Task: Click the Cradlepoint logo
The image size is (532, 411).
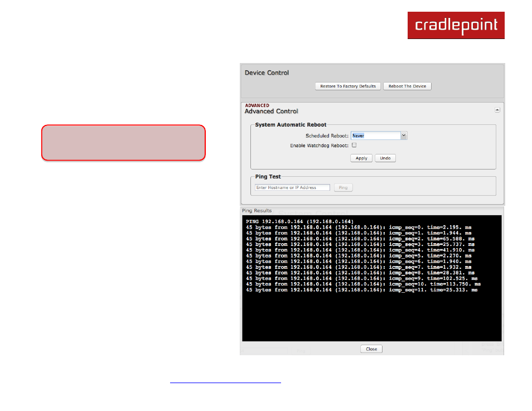Action: coord(456,26)
